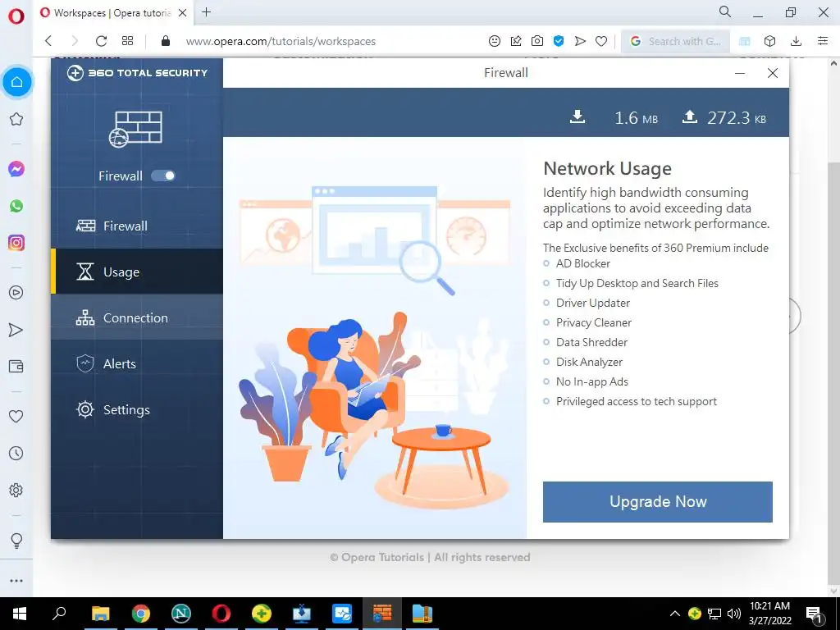840x630 pixels.
Task: Open sidebar setup three dots
Action: (x=16, y=581)
